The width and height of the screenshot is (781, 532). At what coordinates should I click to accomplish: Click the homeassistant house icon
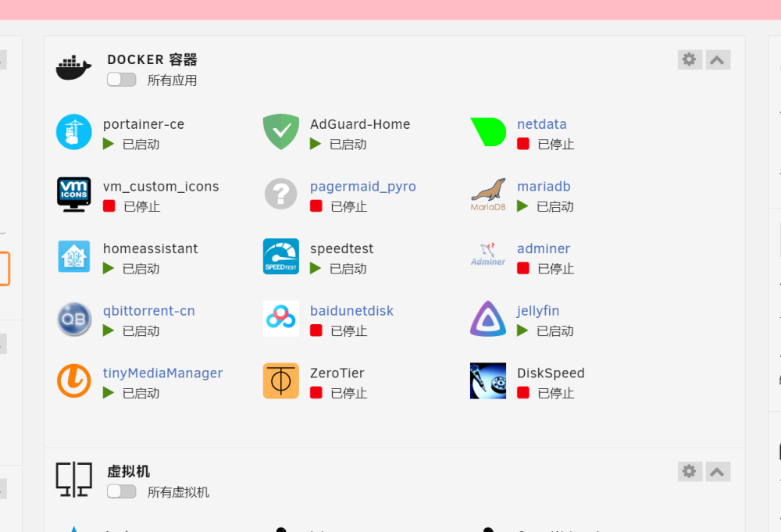73,256
